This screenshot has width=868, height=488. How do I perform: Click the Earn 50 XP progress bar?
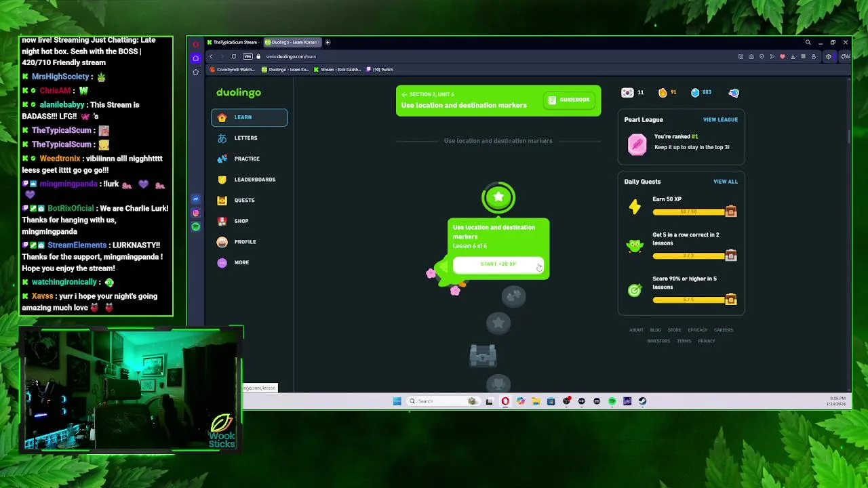688,212
